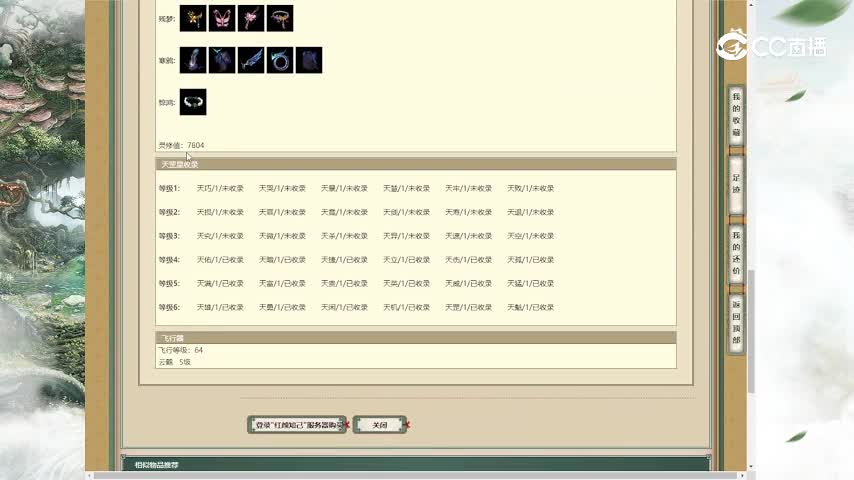Click the 关闭 button
Screen dimensions: 854x480
click(x=380, y=425)
